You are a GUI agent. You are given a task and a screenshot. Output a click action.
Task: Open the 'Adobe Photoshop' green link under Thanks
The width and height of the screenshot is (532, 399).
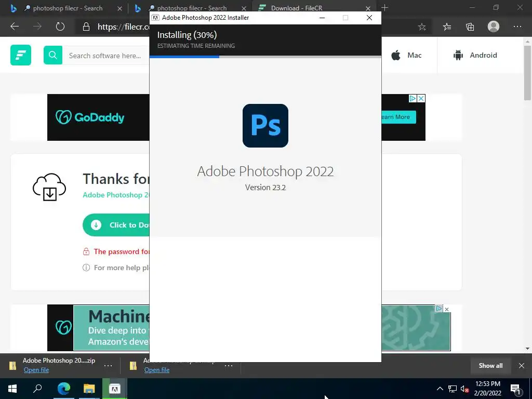coord(116,195)
